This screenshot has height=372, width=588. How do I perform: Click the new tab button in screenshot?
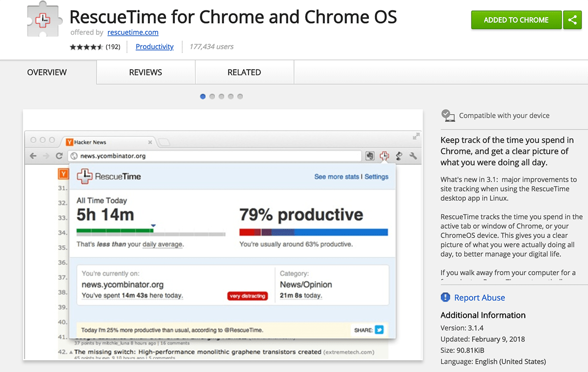(165, 143)
